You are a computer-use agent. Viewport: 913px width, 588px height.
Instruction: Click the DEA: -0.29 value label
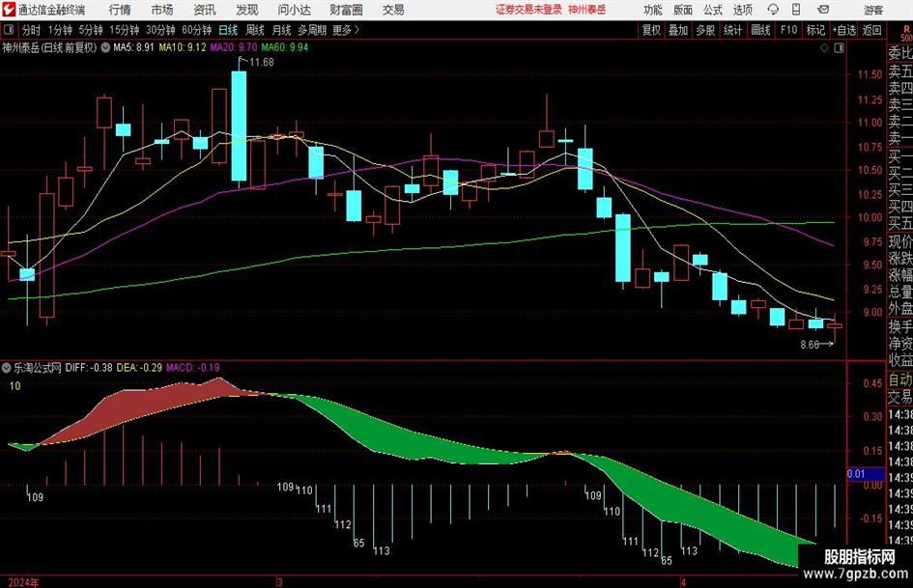coord(139,367)
